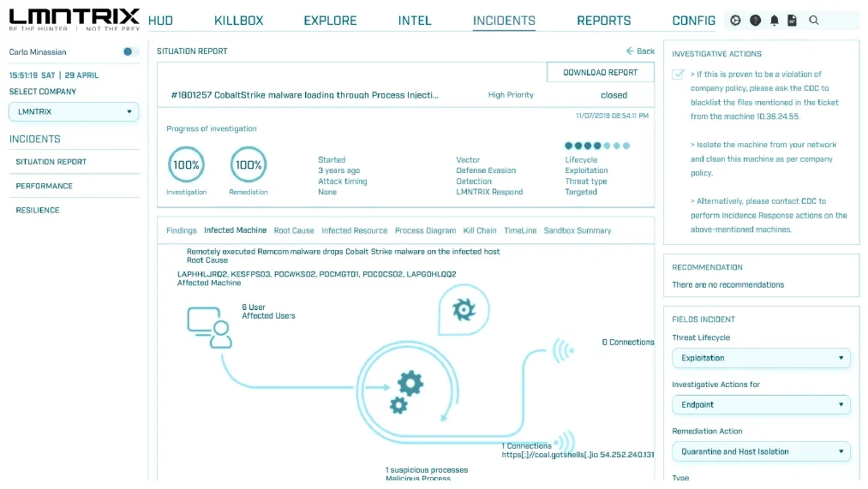Click the incident title #1801257 CobaltStrike
Screen dimensions: 868x489
pos(305,95)
